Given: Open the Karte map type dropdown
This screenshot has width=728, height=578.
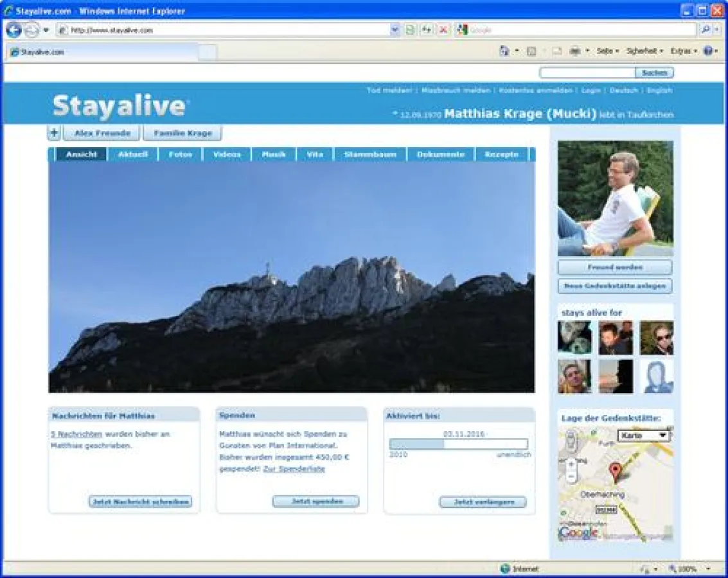Looking at the screenshot, I should pyautogui.click(x=644, y=435).
